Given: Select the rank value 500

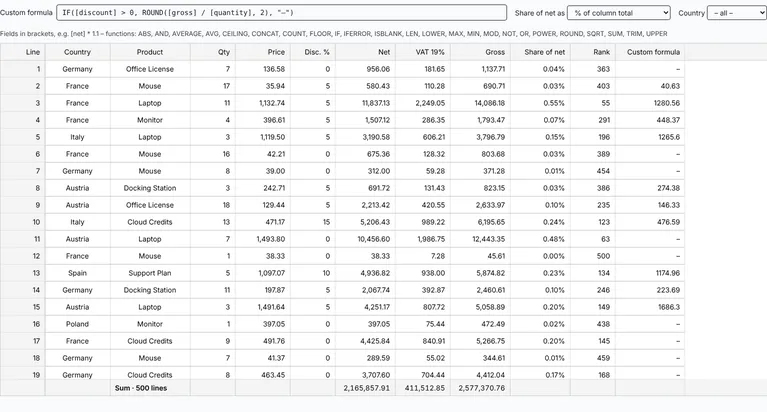Looking at the screenshot, I should click(593, 256).
